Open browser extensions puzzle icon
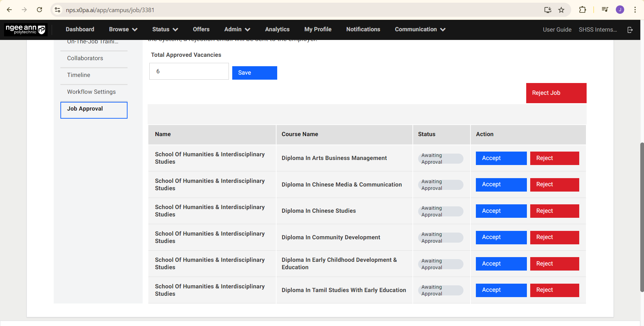 tap(582, 10)
